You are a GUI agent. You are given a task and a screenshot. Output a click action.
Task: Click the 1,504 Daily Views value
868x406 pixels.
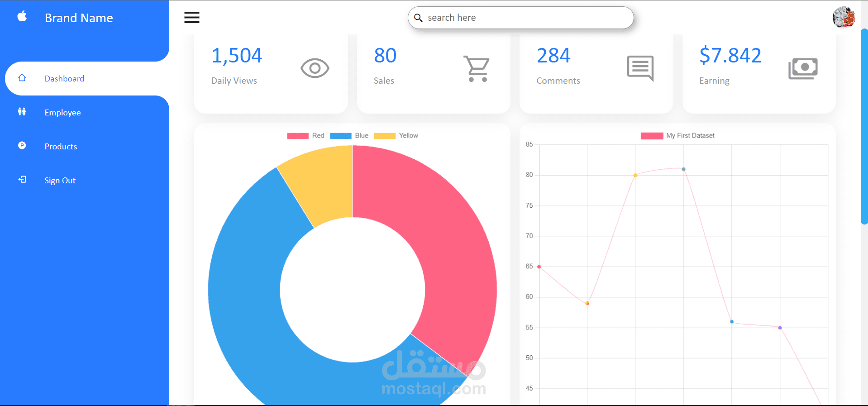click(237, 56)
